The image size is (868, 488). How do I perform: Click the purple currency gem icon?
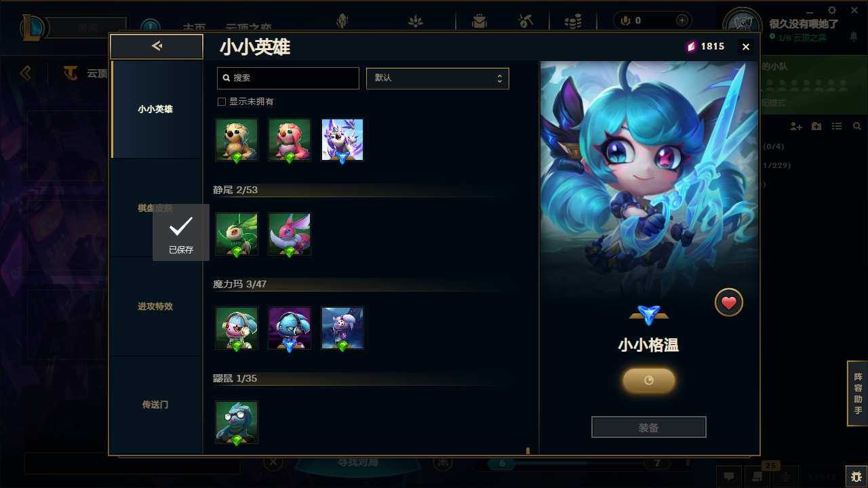pos(691,46)
